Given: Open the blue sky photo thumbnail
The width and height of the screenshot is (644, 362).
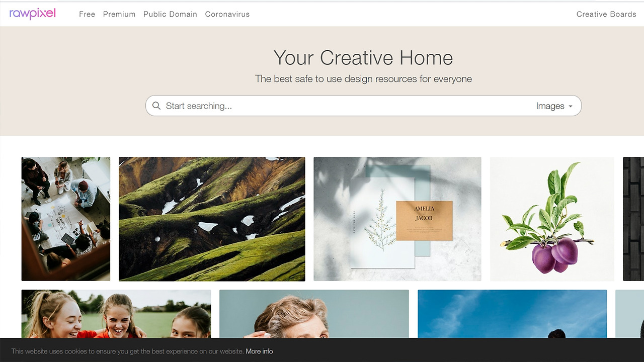Looking at the screenshot, I should [512, 314].
